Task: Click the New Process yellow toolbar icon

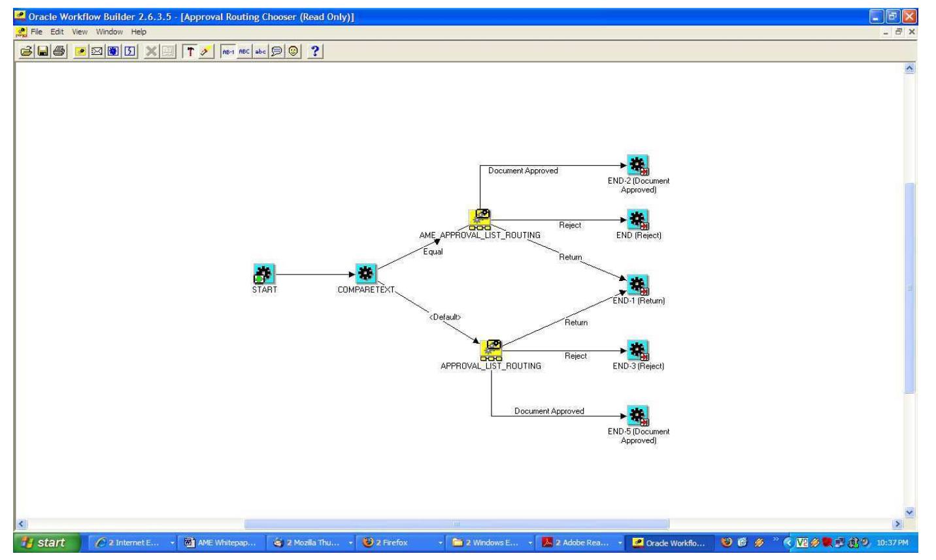Action: [81, 52]
